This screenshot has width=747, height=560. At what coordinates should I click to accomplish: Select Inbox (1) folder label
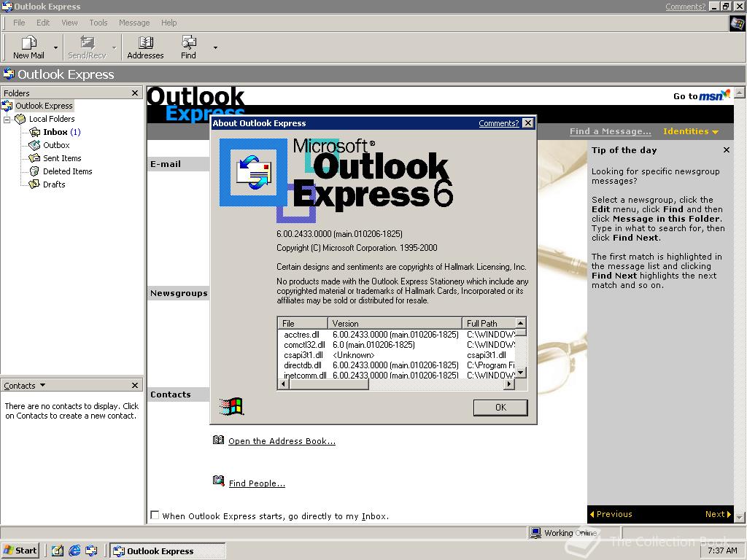click(62, 132)
